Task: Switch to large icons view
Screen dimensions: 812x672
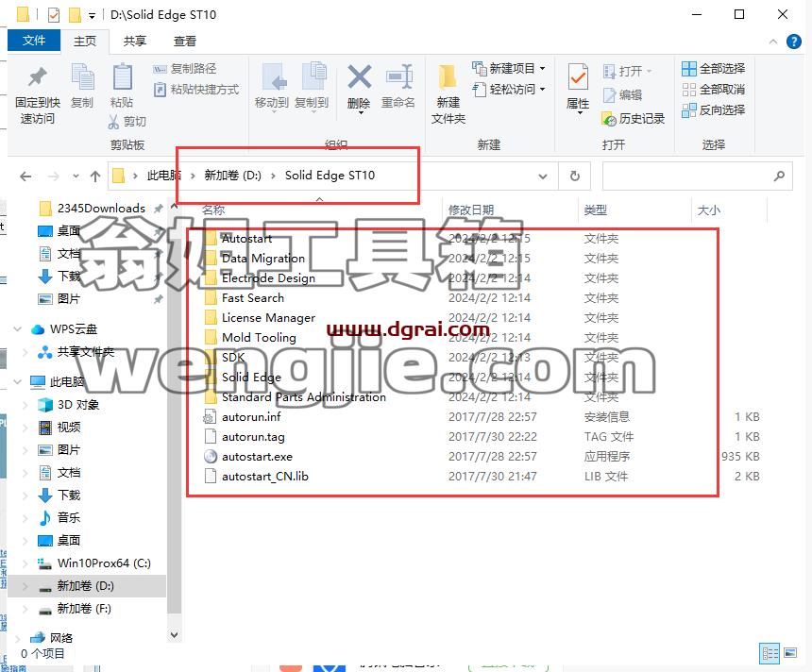Action: [x=790, y=653]
